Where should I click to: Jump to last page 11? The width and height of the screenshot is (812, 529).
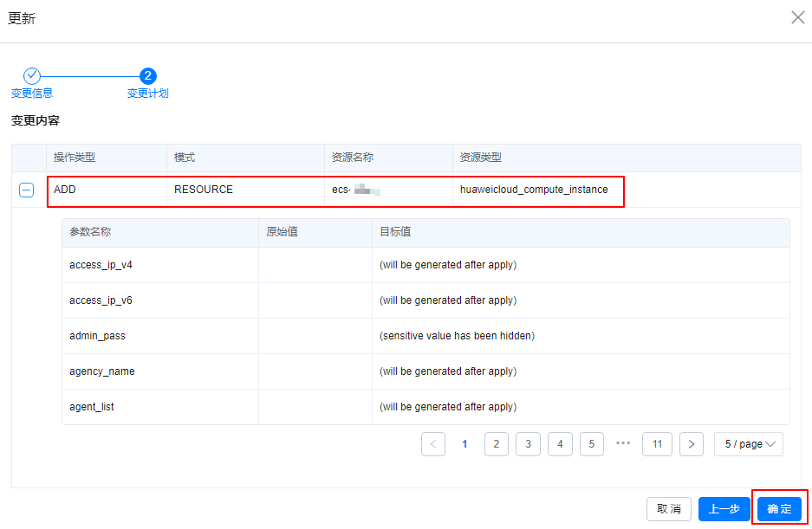click(x=657, y=444)
